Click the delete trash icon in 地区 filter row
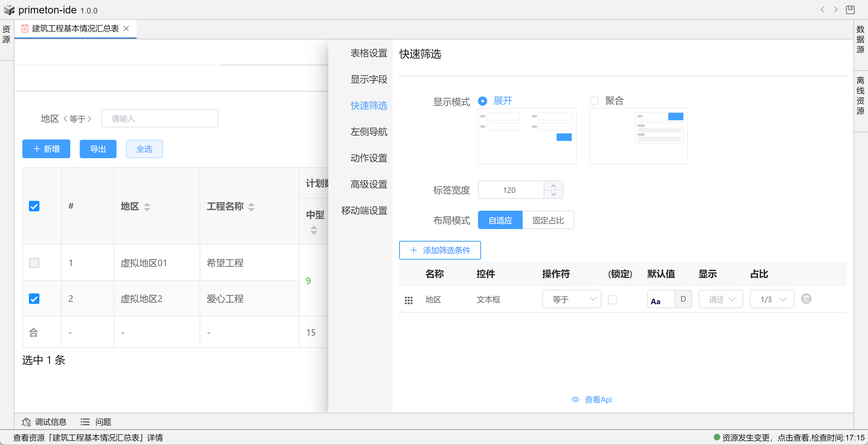Screen dimensions: 868x445 point(806,299)
